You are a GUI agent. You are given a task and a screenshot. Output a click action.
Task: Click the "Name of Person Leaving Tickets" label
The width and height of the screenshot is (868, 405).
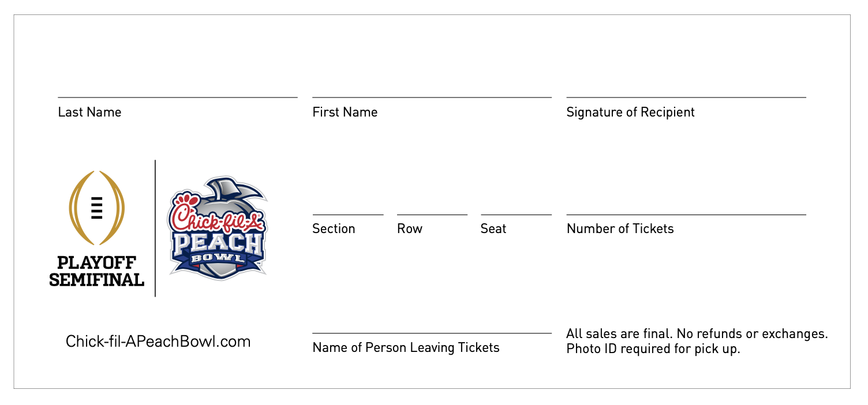click(406, 348)
